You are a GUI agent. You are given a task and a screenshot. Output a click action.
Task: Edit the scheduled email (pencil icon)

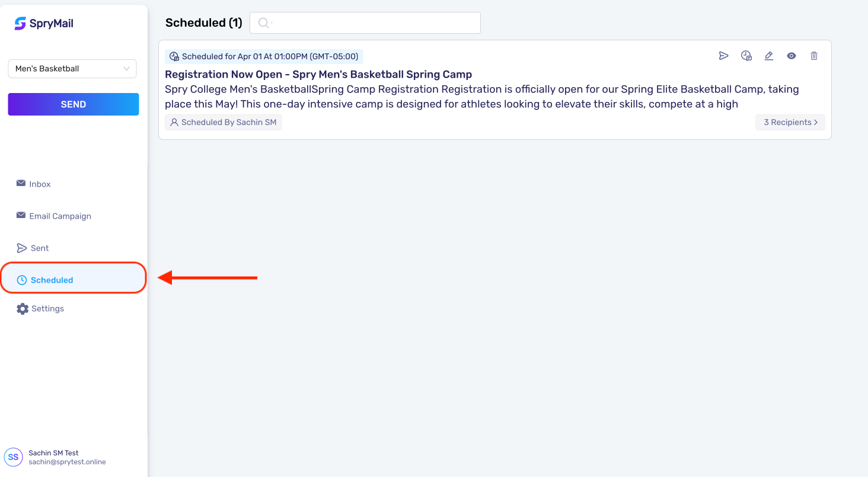[x=769, y=56]
